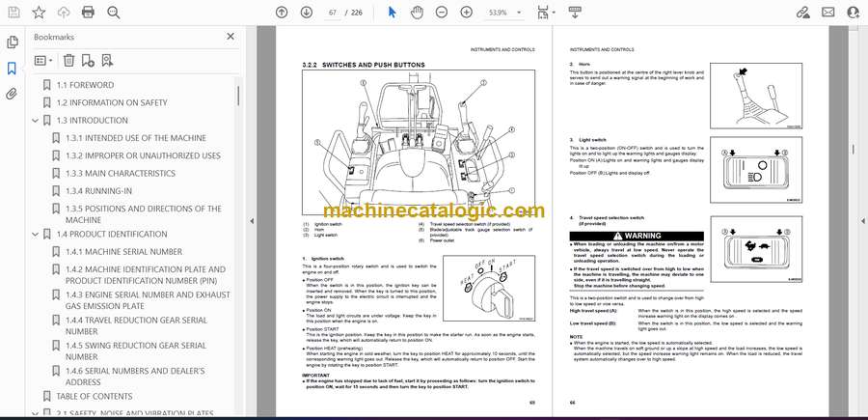
Task: Open bookmark 1.1 FOREWORD
Action: click(x=85, y=85)
